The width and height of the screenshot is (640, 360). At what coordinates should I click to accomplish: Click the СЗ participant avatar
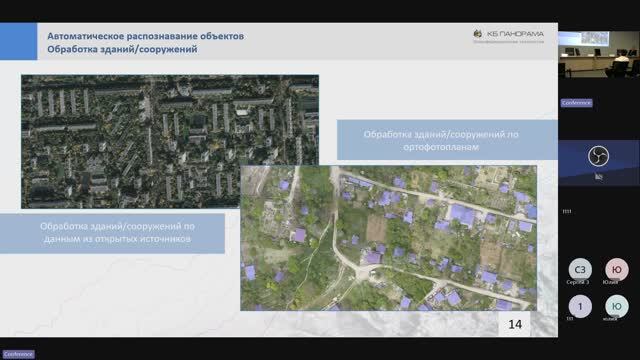point(580,269)
